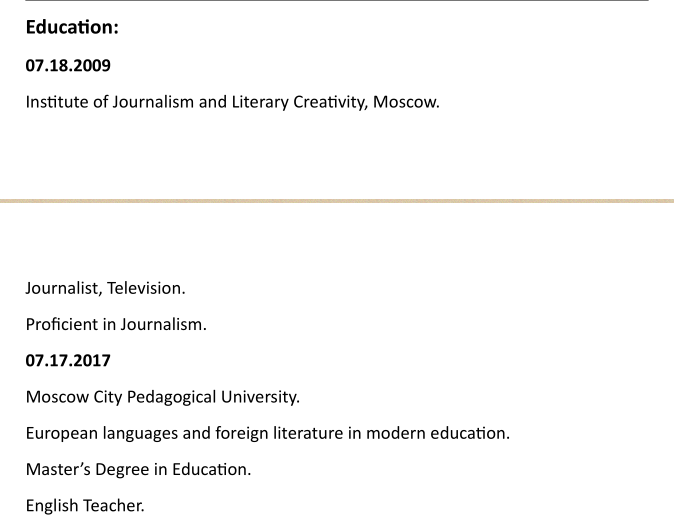Click the word Institute in the document
Screen dimensions: 674x523
click(55, 102)
